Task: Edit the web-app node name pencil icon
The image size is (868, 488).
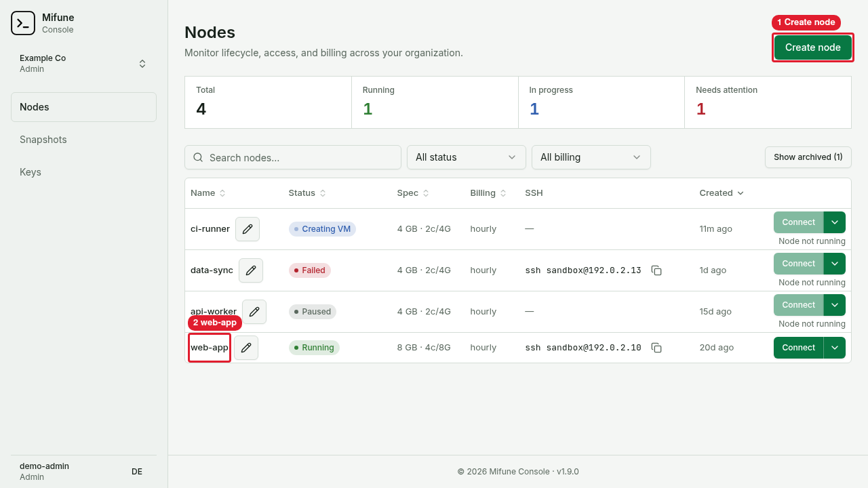Action: (246, 348)
